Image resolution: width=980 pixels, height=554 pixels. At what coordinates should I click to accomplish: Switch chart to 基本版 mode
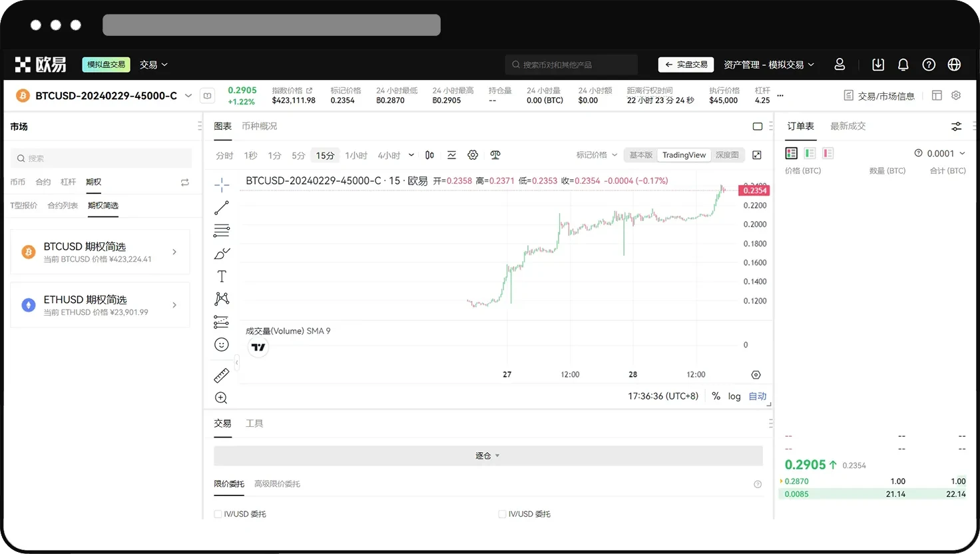coord(641,155)
